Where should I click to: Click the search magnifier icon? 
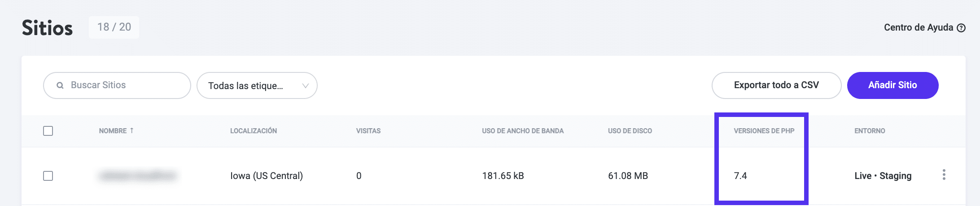coord(60,85)
